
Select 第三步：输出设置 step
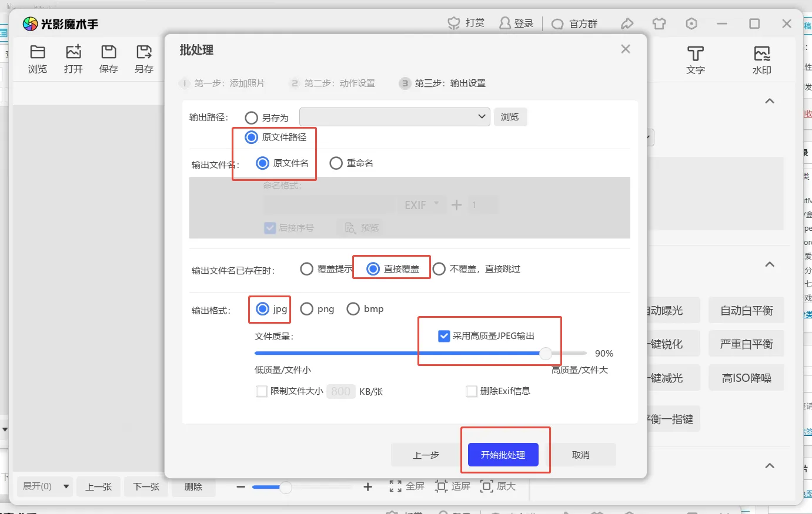(443, 83)
